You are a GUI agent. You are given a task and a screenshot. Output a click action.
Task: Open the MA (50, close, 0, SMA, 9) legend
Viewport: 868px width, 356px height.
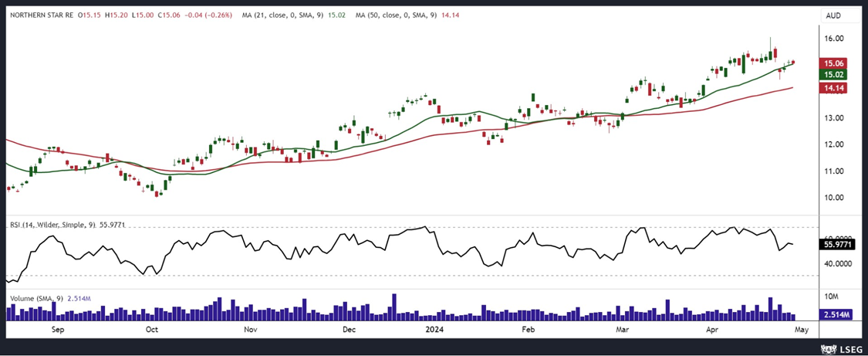(397, 16)
